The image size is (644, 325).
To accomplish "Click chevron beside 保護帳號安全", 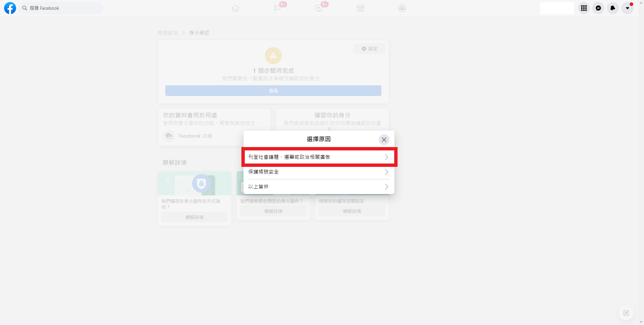I will pos(386,172).
